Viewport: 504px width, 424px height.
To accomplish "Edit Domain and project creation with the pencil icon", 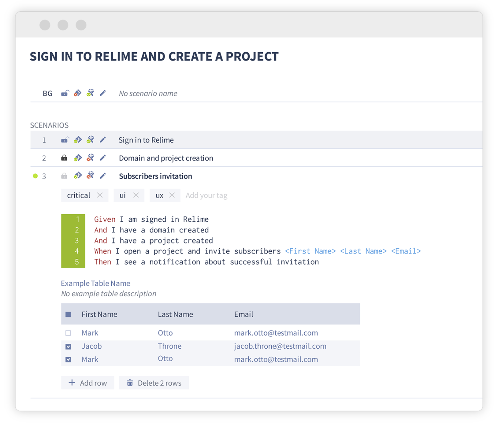I will coord(103,158).
